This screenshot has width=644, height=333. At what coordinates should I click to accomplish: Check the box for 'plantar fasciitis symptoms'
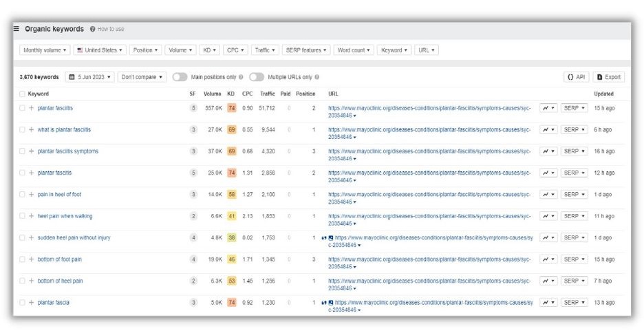[22, 151]
